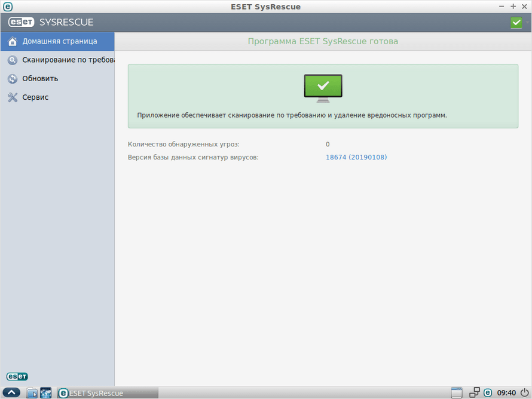Screen dimensions: 532x399
Task: Click the network connection icon in system tray
Action: (475, 392)
